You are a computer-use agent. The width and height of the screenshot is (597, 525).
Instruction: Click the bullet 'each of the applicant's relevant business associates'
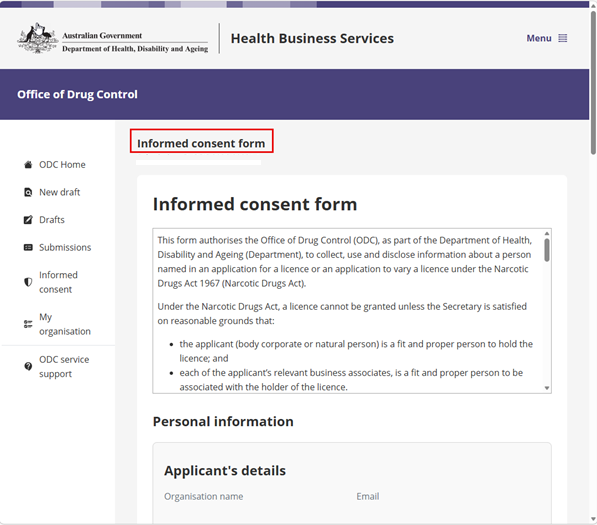pos(351,380)
